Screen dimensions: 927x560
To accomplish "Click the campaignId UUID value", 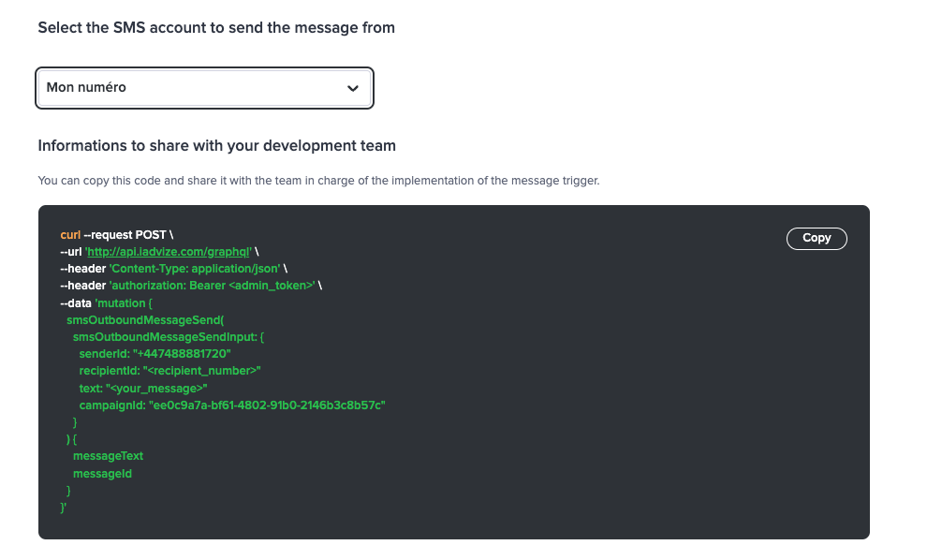I will pyautogui.click(x=267, y=405).
